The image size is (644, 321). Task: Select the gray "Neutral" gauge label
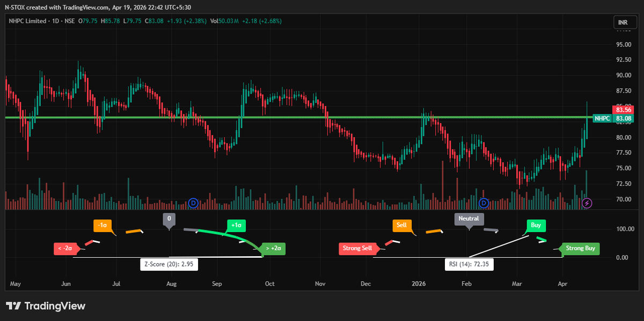pos(469,219)
